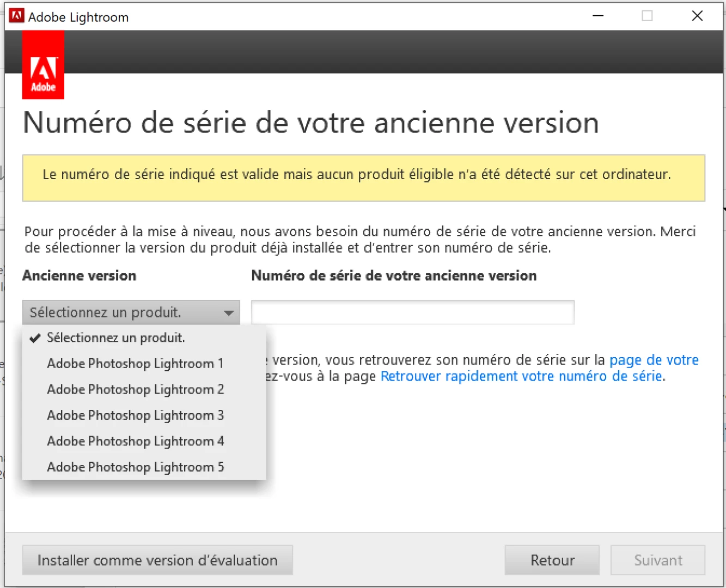Focus the old version serial number field

tap(412, 313)
